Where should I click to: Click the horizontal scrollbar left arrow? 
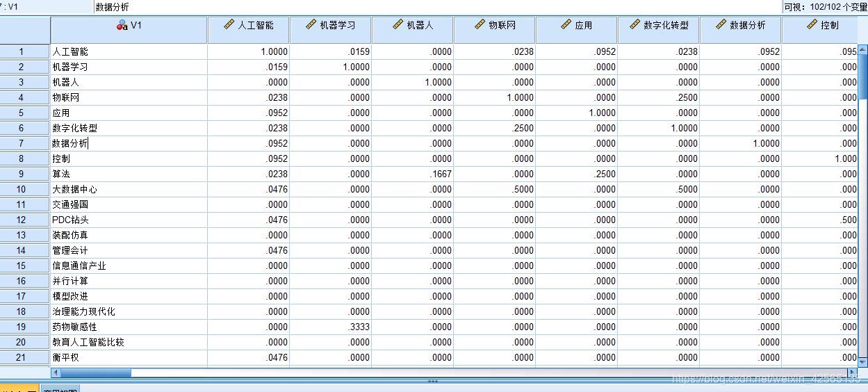[56, 373]
